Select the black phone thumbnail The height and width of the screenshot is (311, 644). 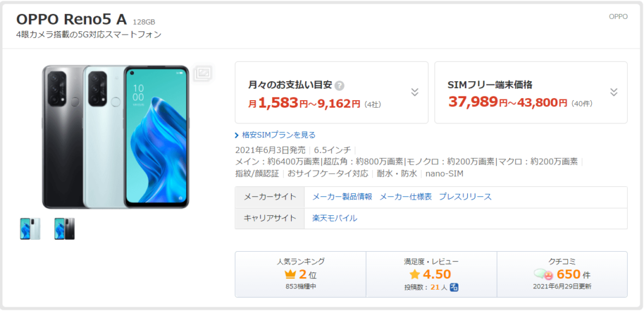click(65, 229)
